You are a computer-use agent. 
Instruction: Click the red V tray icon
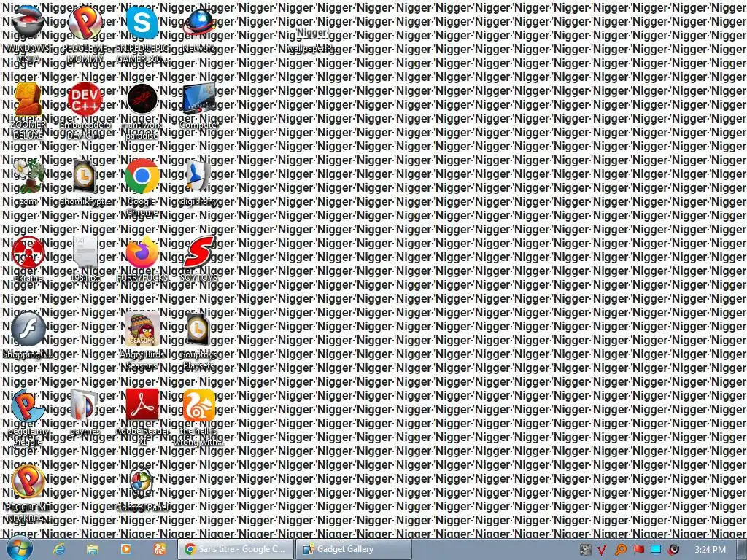point(602,550)
